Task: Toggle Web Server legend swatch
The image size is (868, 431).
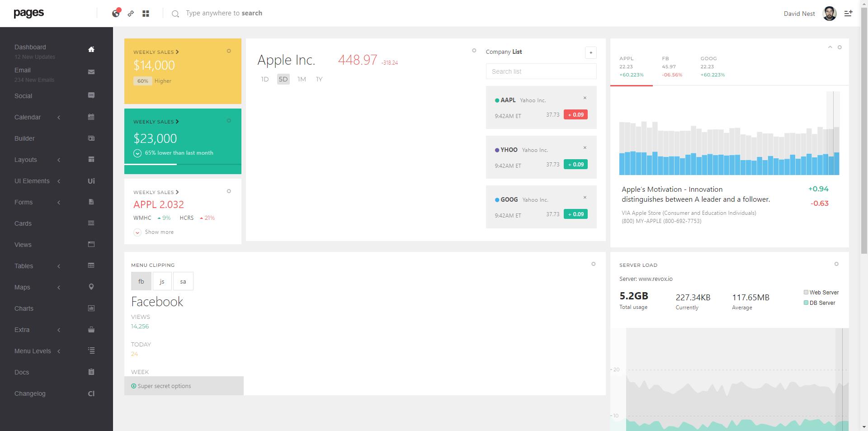Action: tap(806, 292)
